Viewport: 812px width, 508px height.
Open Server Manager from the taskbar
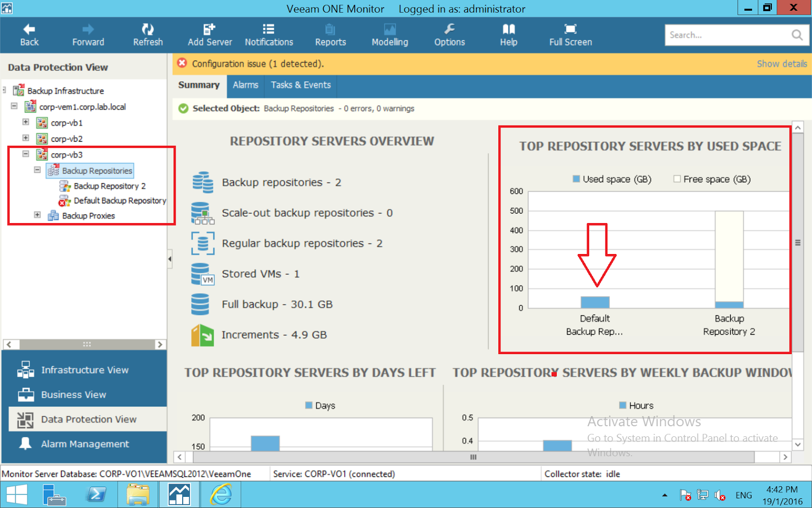pyautogui.click(x=54, y=494)
